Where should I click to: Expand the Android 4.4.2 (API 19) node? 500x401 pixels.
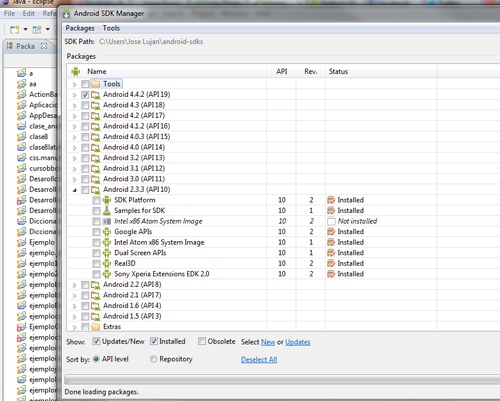click(75, 95)
